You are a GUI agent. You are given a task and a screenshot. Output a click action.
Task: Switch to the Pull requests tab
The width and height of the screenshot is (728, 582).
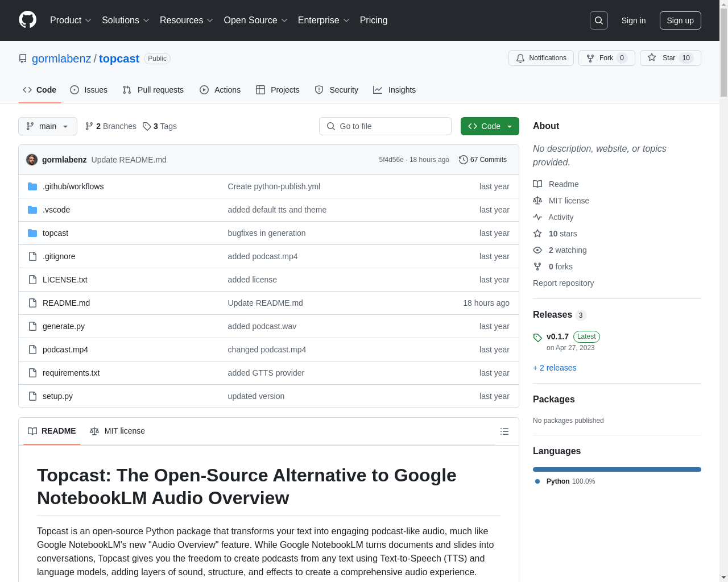pyautogui.click(x=153, y=90)
